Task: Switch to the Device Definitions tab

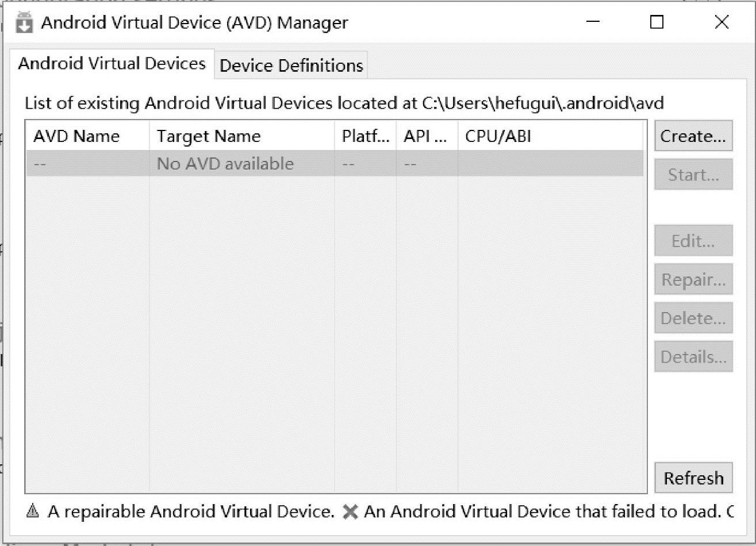Action: pyautogui.click(x=291, y=66)
